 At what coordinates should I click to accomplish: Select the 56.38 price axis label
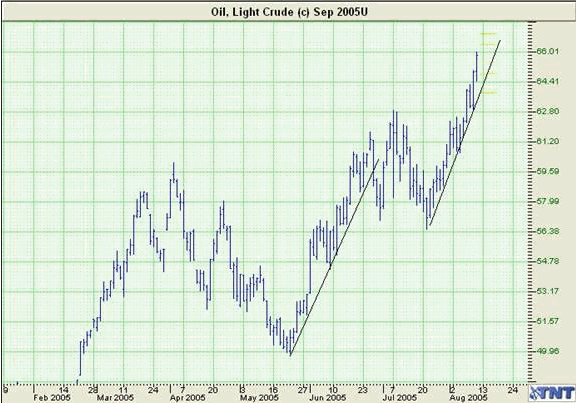548,231
